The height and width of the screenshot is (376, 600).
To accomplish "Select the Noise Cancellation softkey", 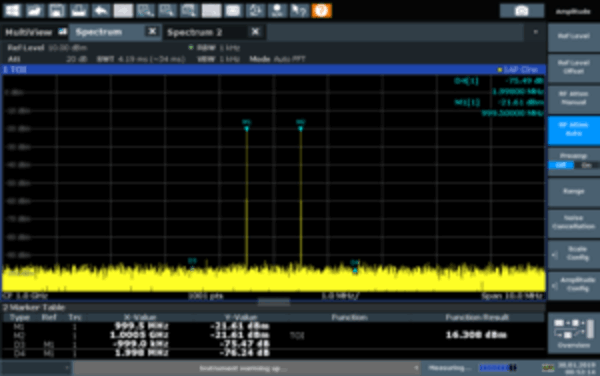I will [x=574, y=223].
